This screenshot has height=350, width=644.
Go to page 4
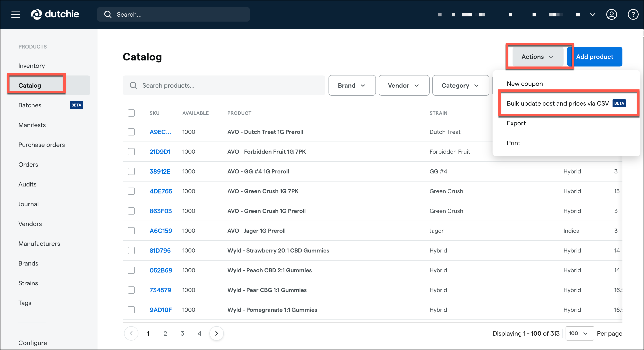click(199, 333)
